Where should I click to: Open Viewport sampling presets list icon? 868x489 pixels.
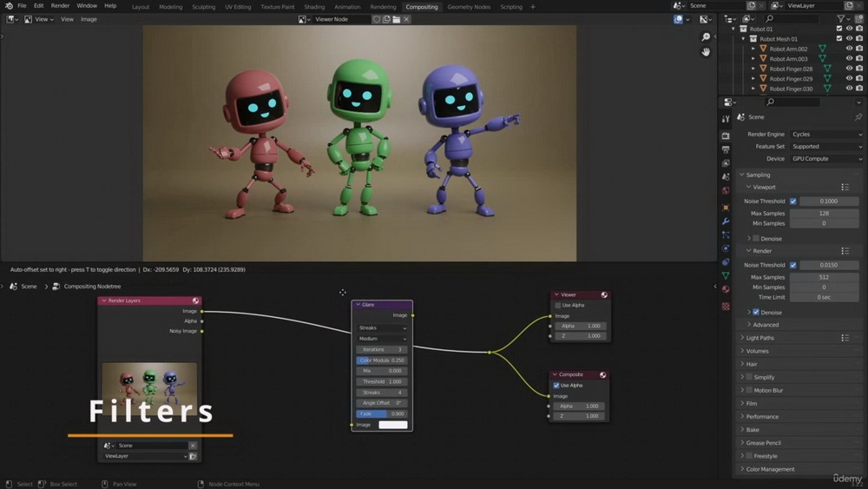click(845, 188)
